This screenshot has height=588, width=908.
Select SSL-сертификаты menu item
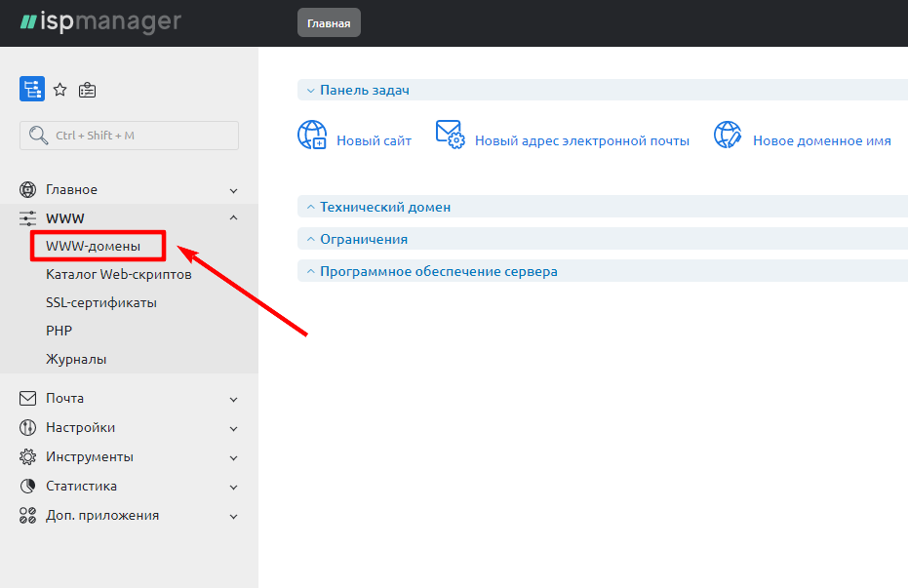click(101, 302)
